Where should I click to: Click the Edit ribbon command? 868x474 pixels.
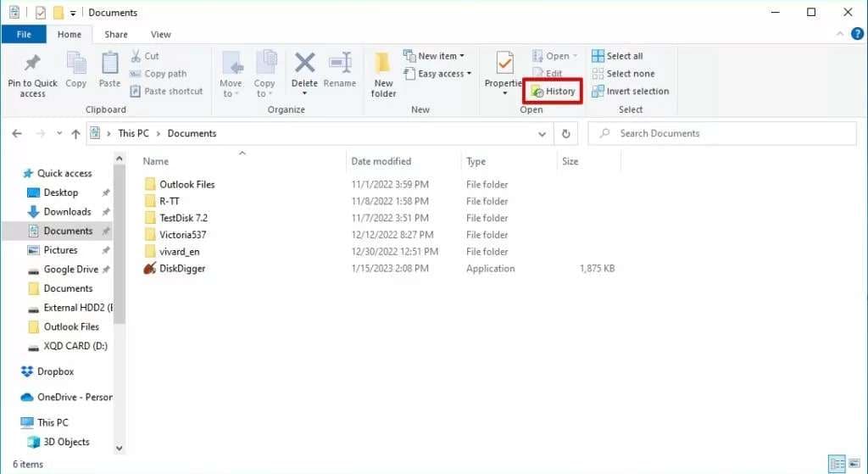(x=547, y=73)
